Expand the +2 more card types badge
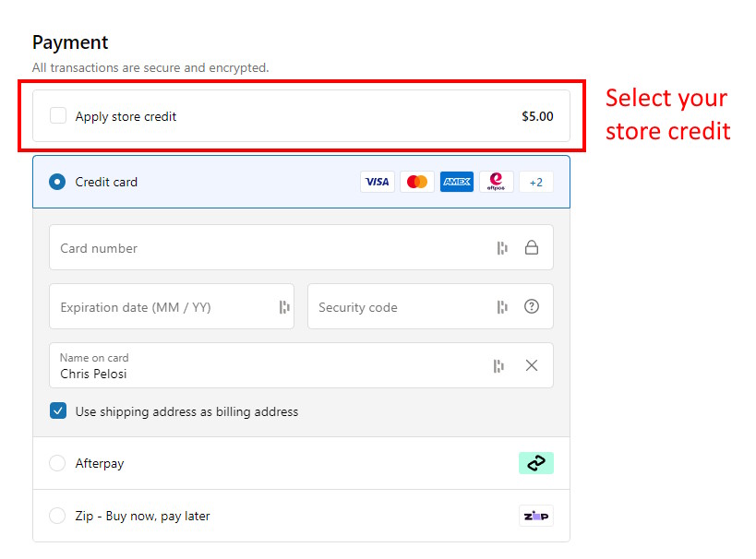This screenshot has height=559, width=756. [536, 182]
